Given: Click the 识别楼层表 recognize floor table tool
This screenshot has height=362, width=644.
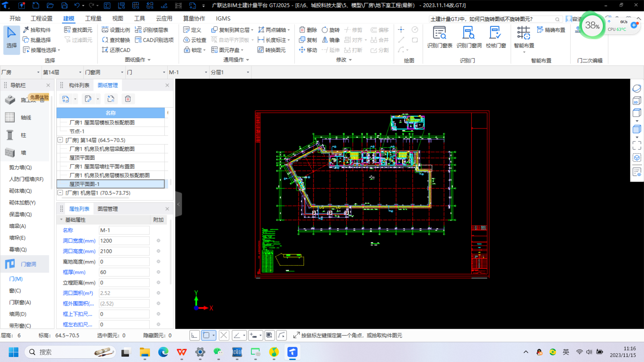Looking at the screenshot, I should tap(152, 30).
